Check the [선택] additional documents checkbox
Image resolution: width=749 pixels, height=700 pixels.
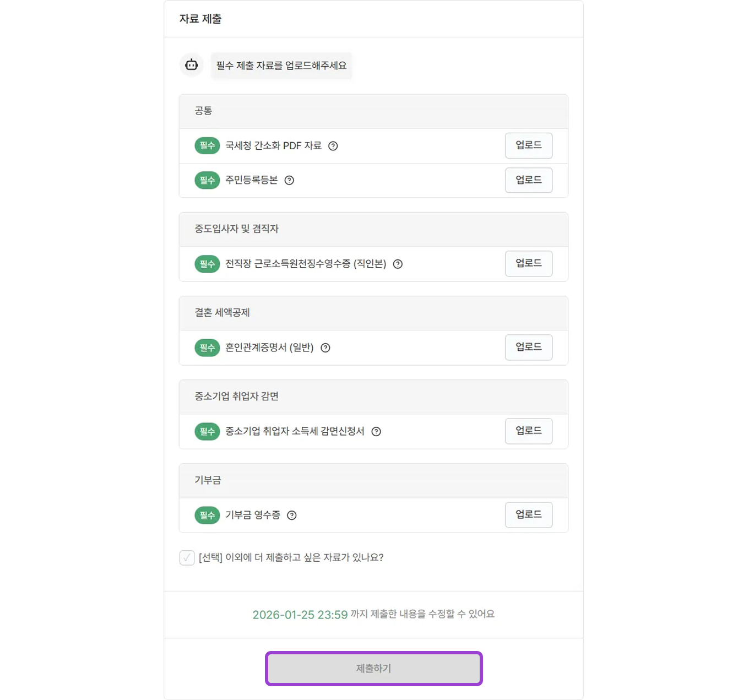pos(187,557)
